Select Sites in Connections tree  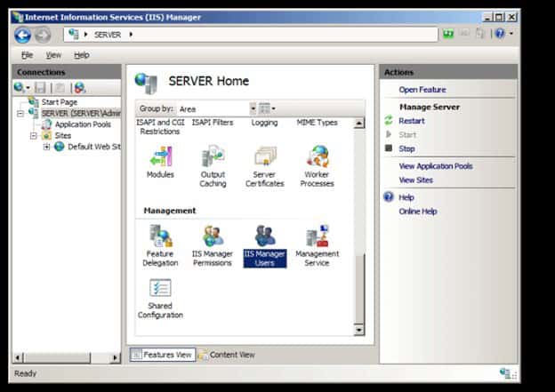[62, 135]
